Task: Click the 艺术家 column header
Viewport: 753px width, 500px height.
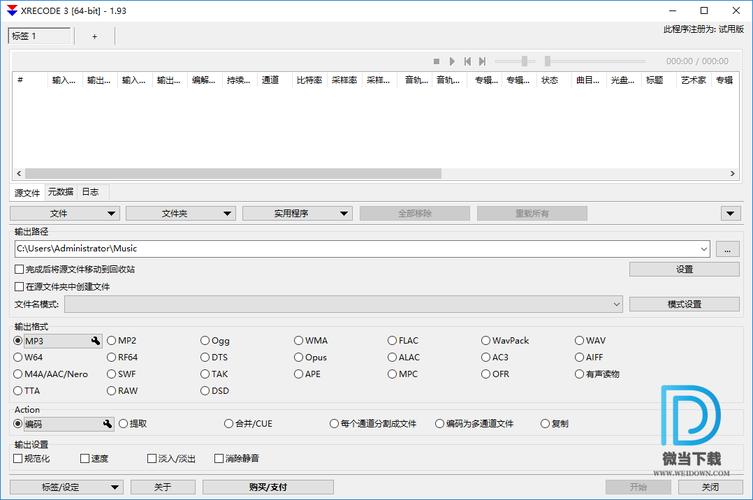Action: point(694,80)
